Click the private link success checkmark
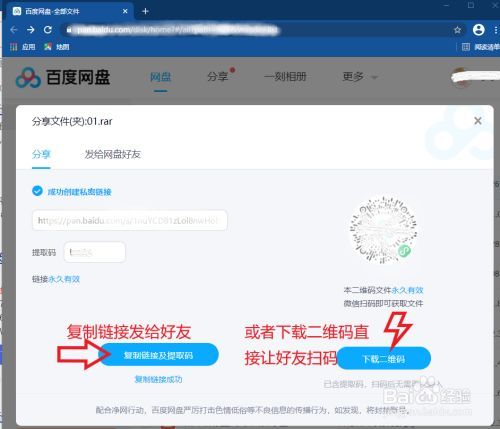 click(37, 191)
